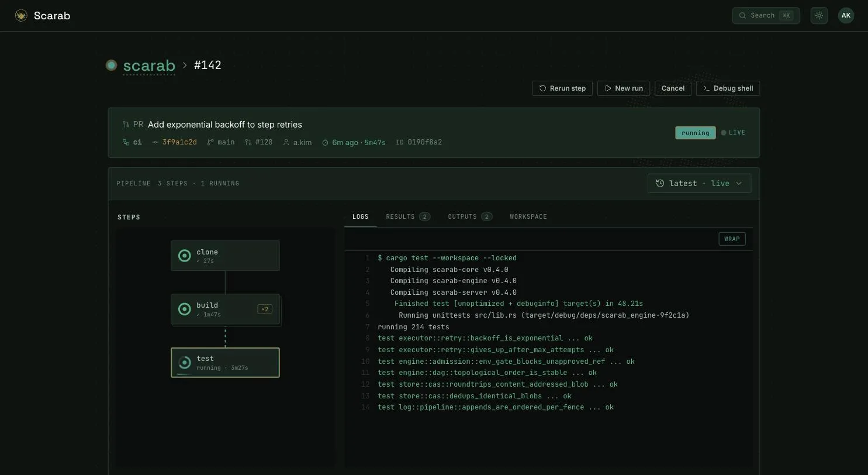
Task: Switch to the WORKSPACE tab
Action: pos(528,217)
